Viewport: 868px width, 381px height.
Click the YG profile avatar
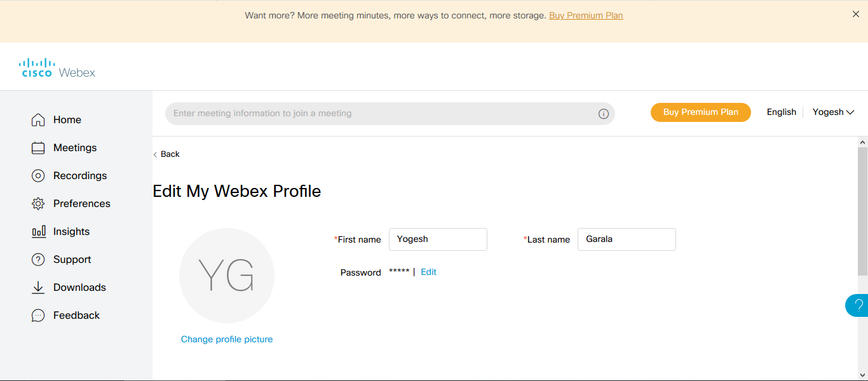pyautogui.click(x=227, y=276)
